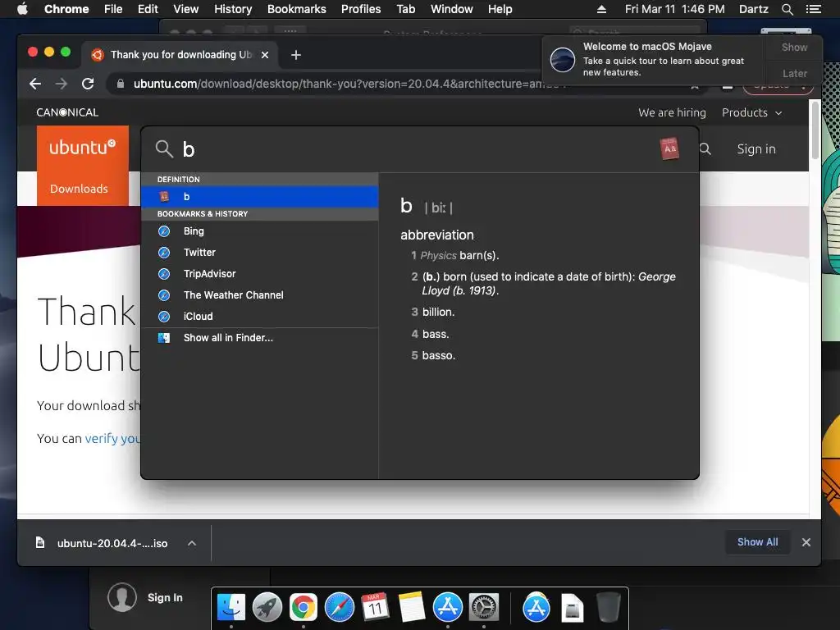Viewport: 840px width, 630px height.
Task: Click the Dartz user name in menu bar
Action: tap(753, 9)
